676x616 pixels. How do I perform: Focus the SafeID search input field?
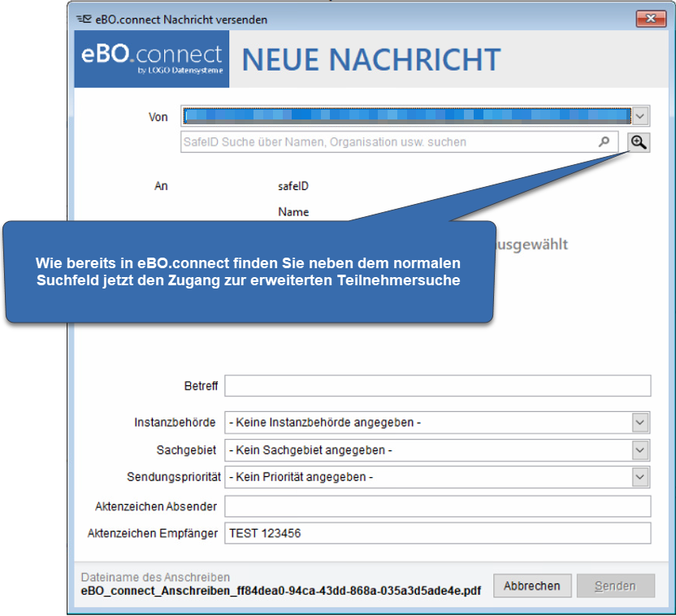(x=399, y=142)
